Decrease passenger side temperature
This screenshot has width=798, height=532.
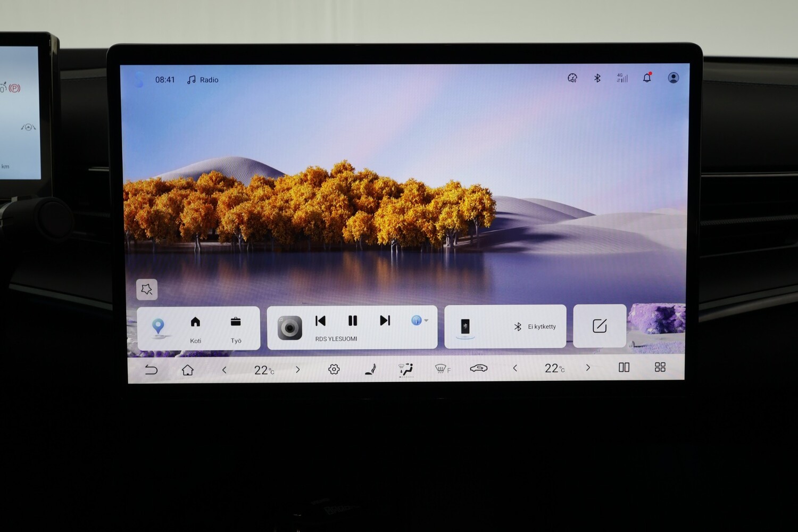click(515, 368)
